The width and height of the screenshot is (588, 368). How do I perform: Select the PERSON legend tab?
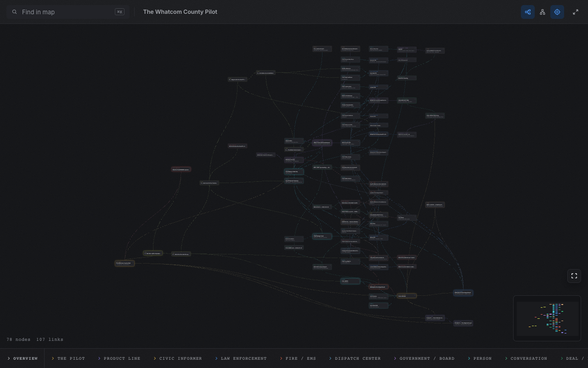480,358
